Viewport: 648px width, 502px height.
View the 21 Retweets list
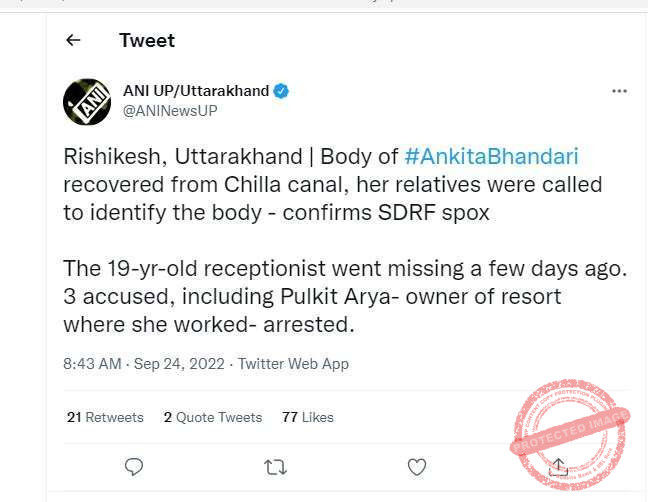(x=105, y=417)
